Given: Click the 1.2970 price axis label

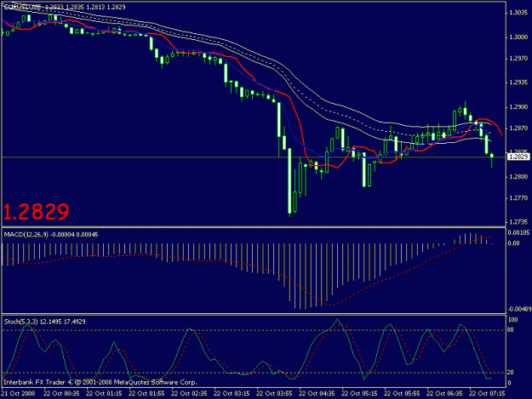Looking at the screenshot, I should point(518,59).
